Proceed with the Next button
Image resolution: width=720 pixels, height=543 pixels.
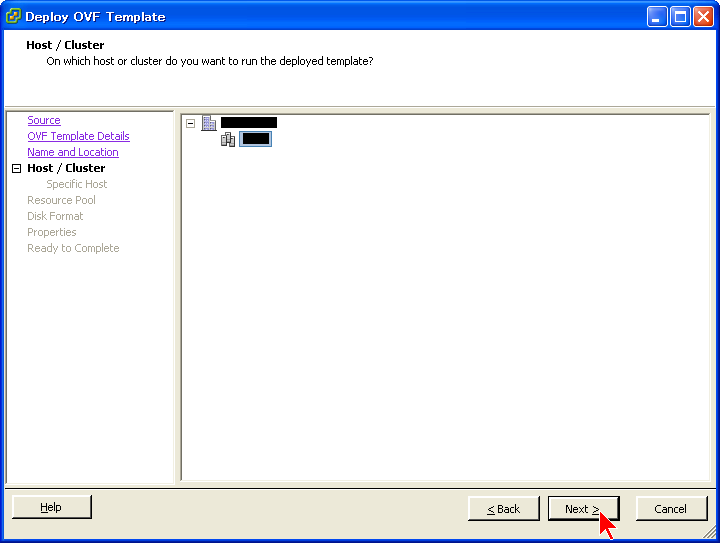tap(584, 509)
